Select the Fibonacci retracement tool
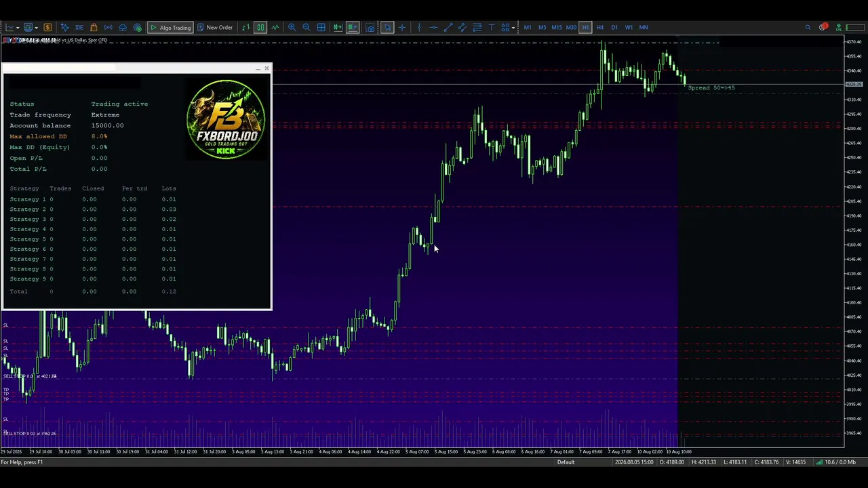The width and height of the screenshot is (868, 488). pos(477,27)
